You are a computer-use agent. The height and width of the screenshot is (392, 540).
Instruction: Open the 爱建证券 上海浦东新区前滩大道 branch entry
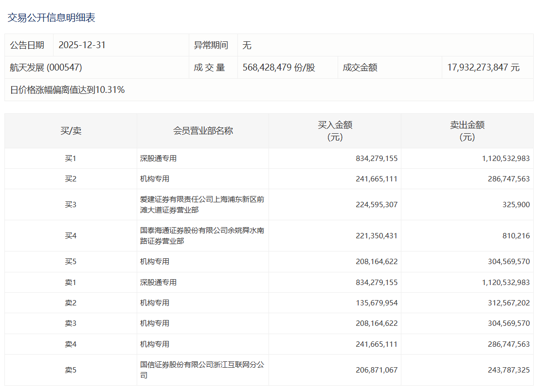click(x=202, y=205)
